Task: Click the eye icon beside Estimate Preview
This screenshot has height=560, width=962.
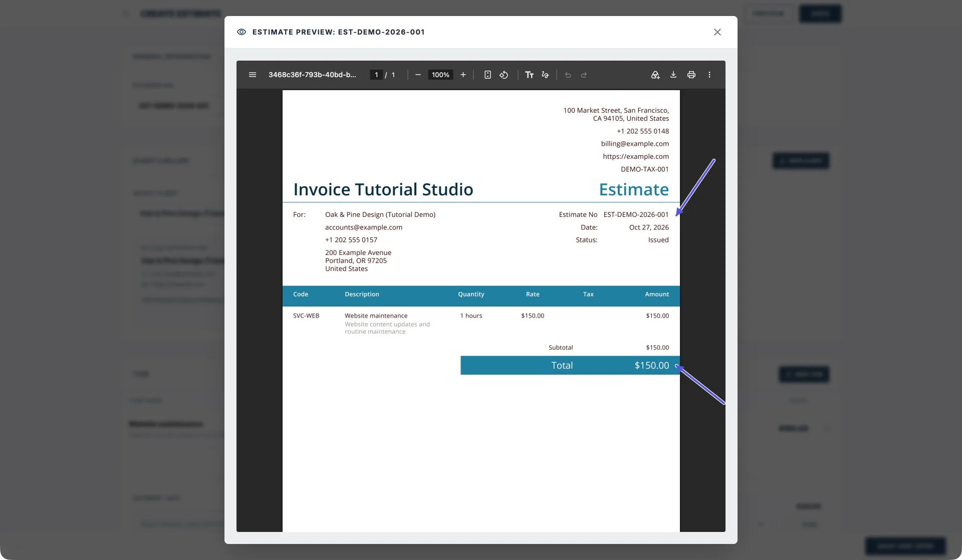Action: (x=242, y=32)
